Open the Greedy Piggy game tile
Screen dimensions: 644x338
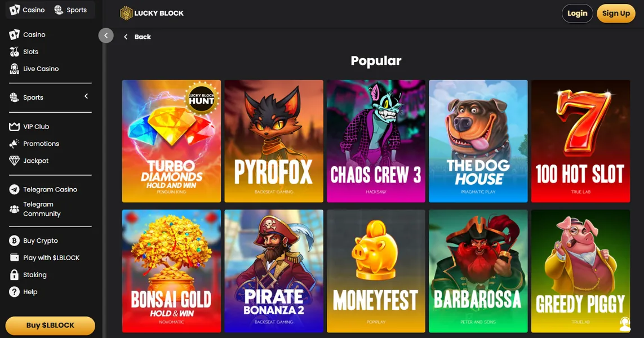tap(580, 271)
